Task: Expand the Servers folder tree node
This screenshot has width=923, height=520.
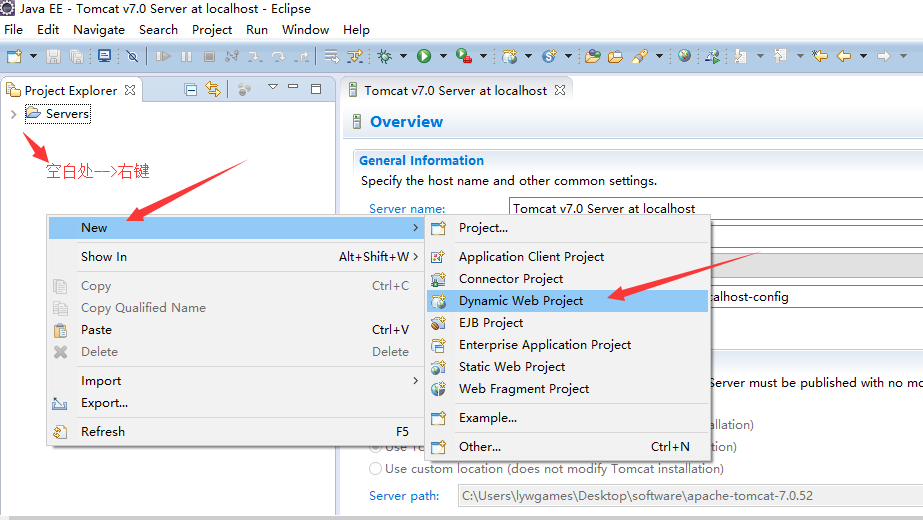Action: tap(14, 114)
